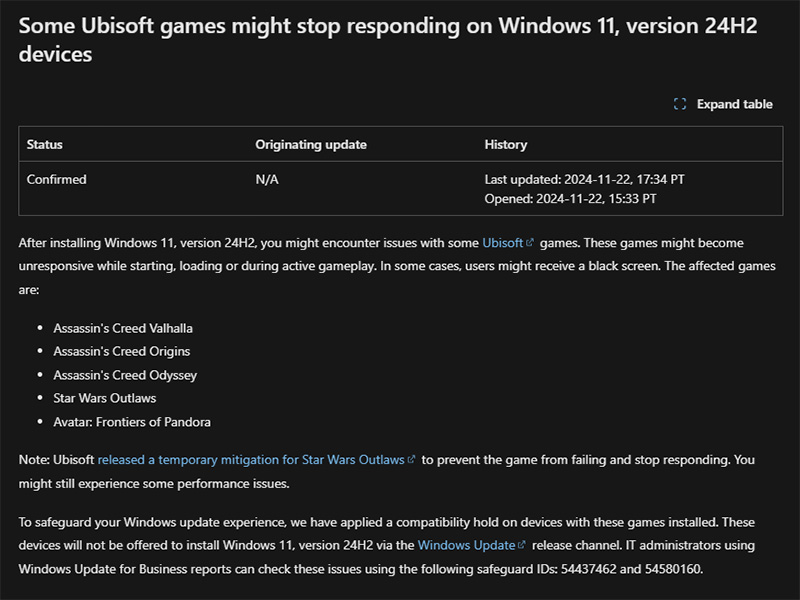800x600 pixels.
Task: Select the Status column header
Action: [x=45, y=144]
